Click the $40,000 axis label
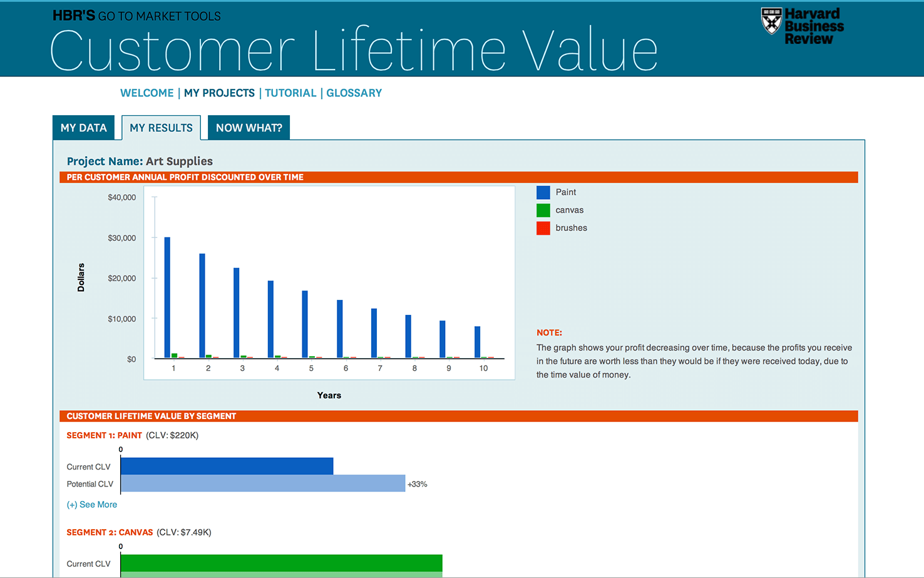Viewport: 924px width, 578px height. 121,197
